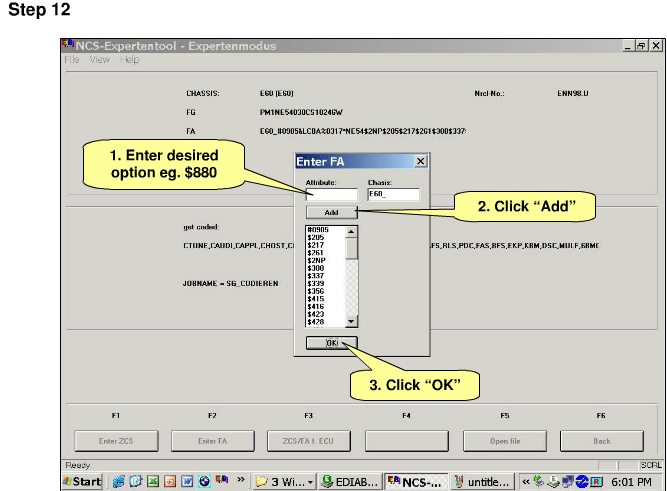Click the JOBNAME = SG_CODIEREN text
The width and height of the screenshot is (667, 491).
(x=231, y=283)
